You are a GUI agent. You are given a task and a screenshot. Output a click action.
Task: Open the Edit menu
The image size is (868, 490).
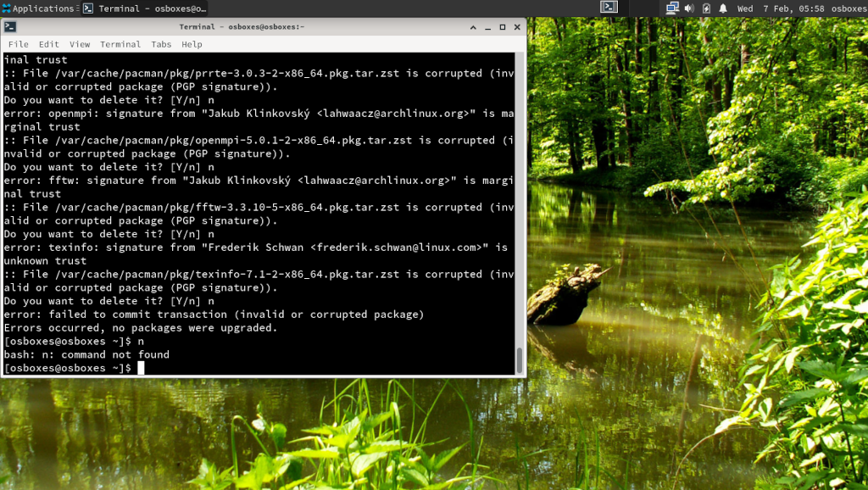[x=49, y=44]
